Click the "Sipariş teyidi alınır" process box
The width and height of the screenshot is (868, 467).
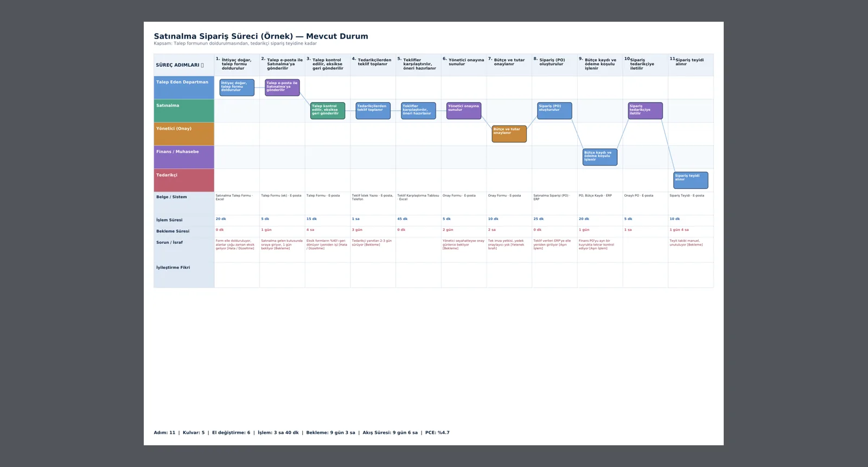point(691,180)
